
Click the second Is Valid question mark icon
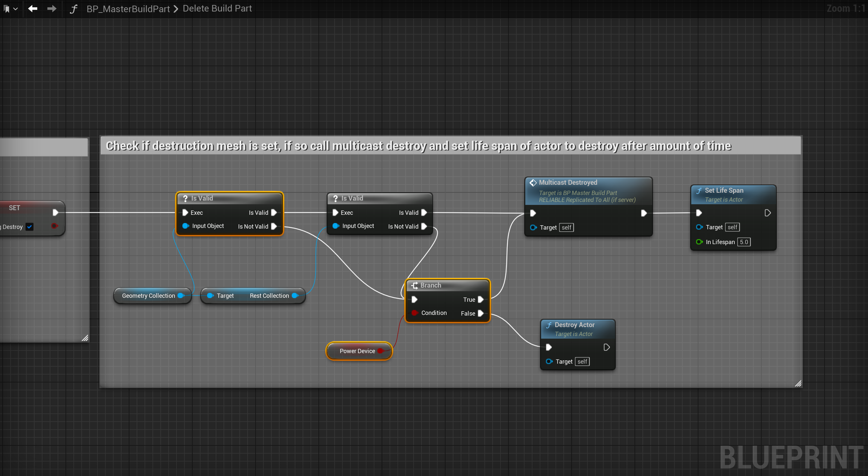pos(335,198)
